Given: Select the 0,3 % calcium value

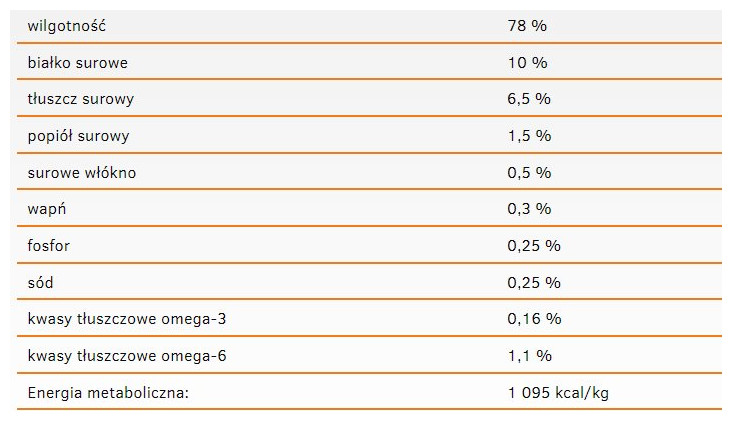Looking at the screenshot, I should pos(529,209).
